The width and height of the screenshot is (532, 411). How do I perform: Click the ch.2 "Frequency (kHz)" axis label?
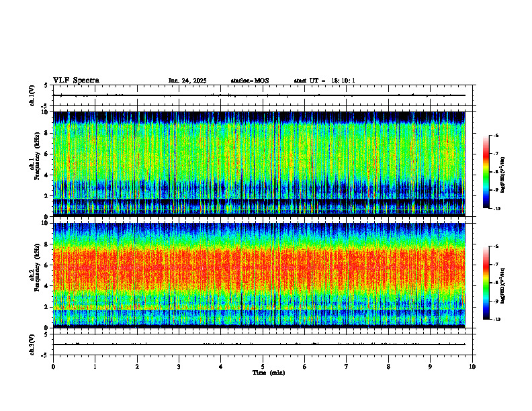coord(37,267)
